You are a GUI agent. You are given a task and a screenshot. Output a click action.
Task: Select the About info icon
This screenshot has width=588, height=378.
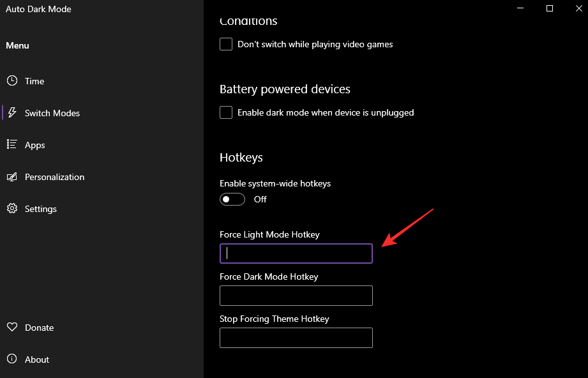coord(11,359)
